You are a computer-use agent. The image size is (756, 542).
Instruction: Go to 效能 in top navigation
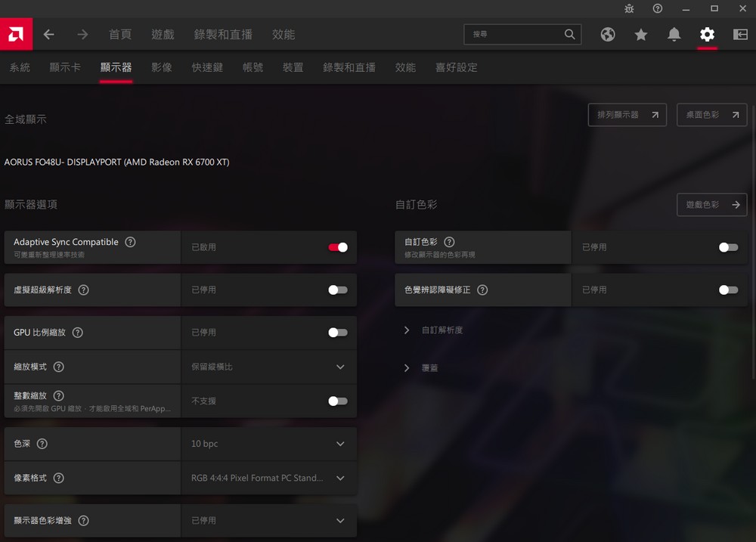click(283, 34)
